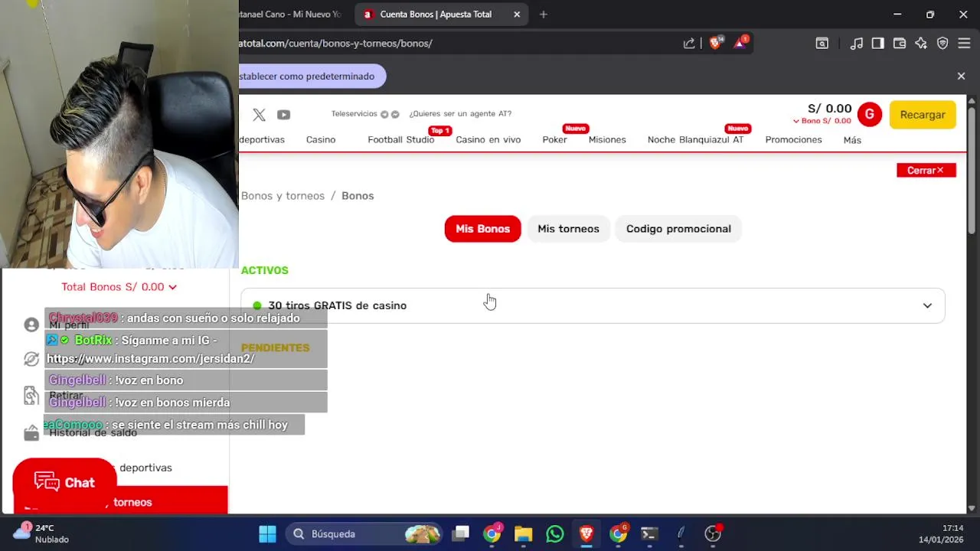The width and height of the screenshot is (980, 551).
Task: Click ¿Quieres ser un agente AT? link
Action: pyautogui.click(x=460, y=114)
